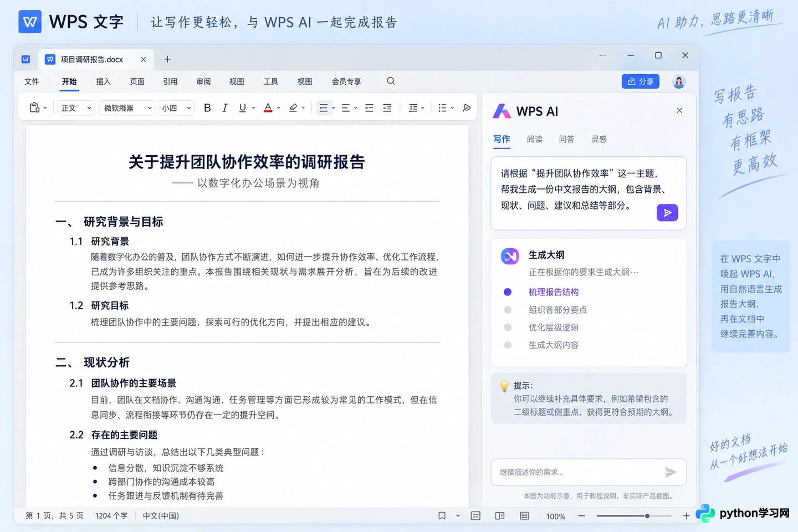Toggle Underline formatting
This screenshot has height=532, width=798.
pyautogui.click(x=242, y=108)
